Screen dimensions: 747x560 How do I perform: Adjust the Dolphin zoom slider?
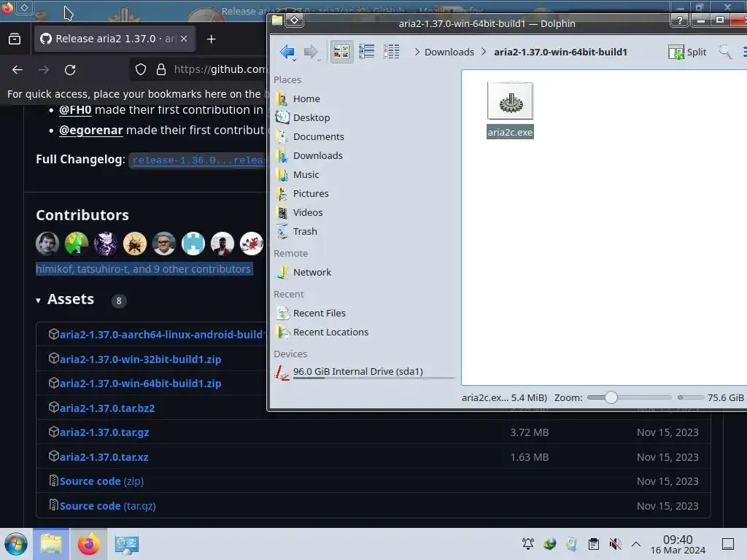tap(611, 397)
